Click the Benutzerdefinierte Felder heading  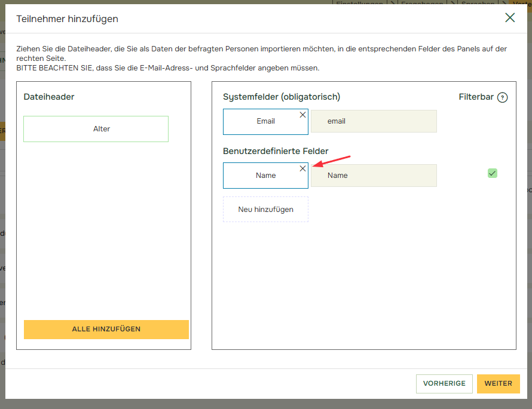pos(276,151)
